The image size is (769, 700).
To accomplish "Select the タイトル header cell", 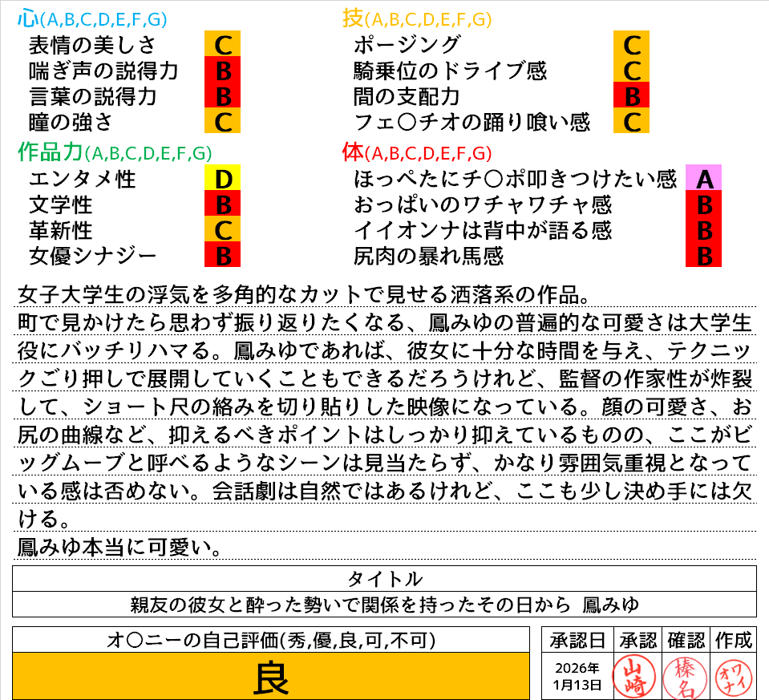I will 384,579.
